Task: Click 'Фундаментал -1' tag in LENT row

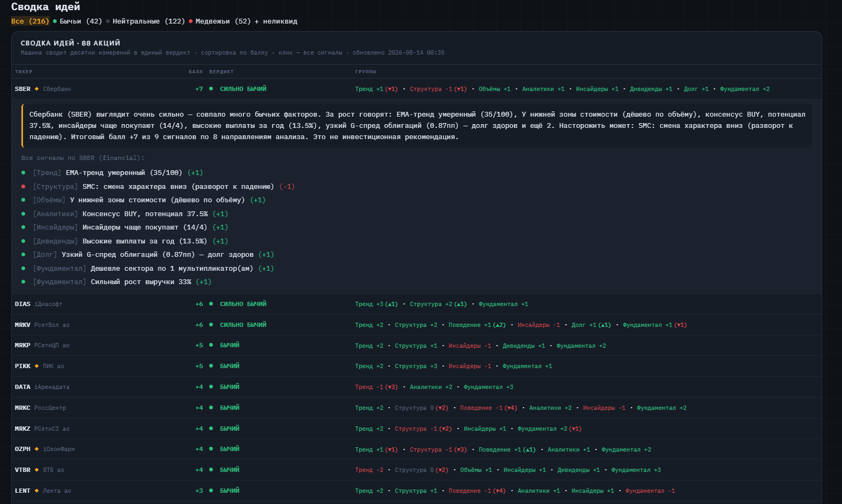Action: (650, 491)
